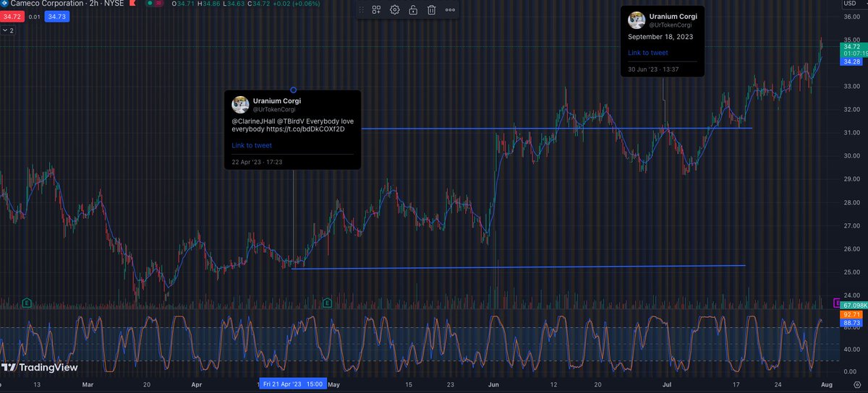
Task: Delete selected drawing with trash icon
Action: (432, 10)
